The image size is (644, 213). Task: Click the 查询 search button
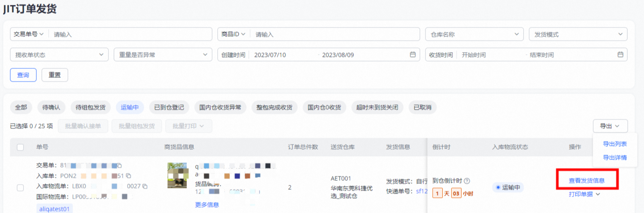[23, 75]
